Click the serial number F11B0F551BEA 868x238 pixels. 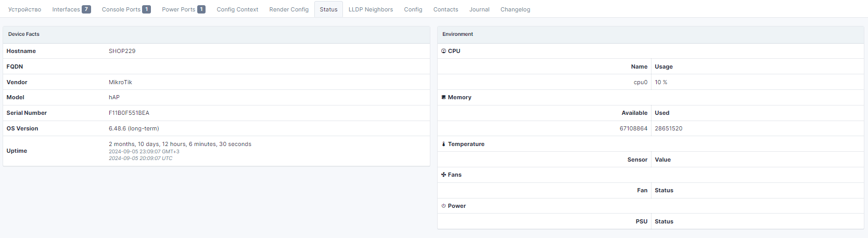(129, 113)
